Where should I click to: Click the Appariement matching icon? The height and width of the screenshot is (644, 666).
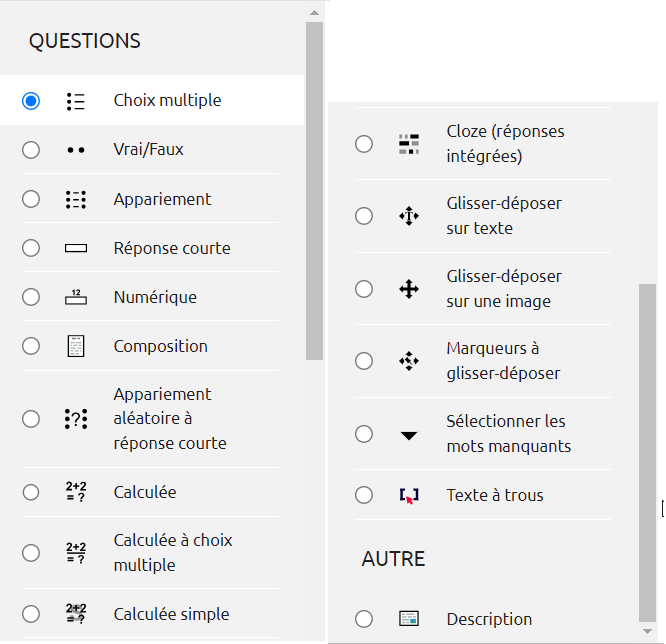pos(76,199)
